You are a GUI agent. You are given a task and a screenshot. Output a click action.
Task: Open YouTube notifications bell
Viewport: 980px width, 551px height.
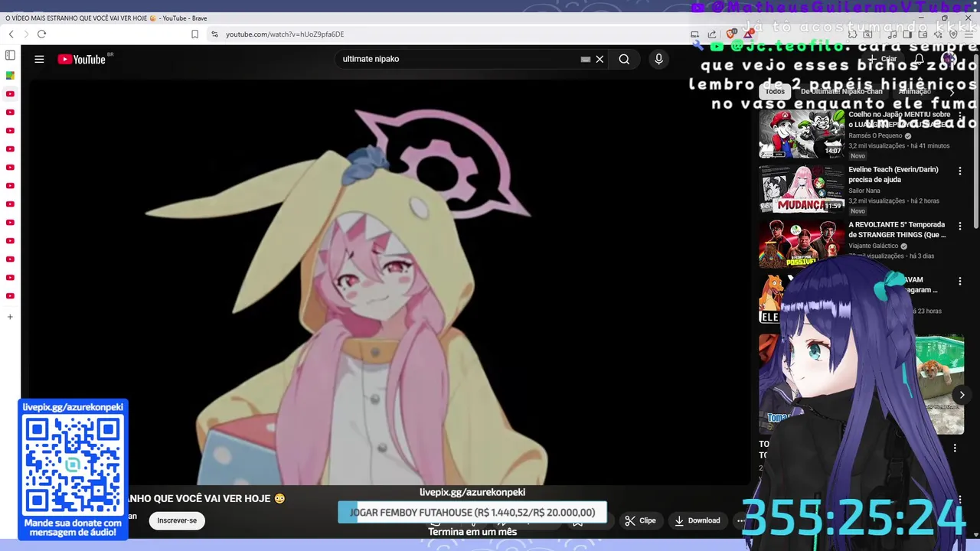tap(920, 59)
